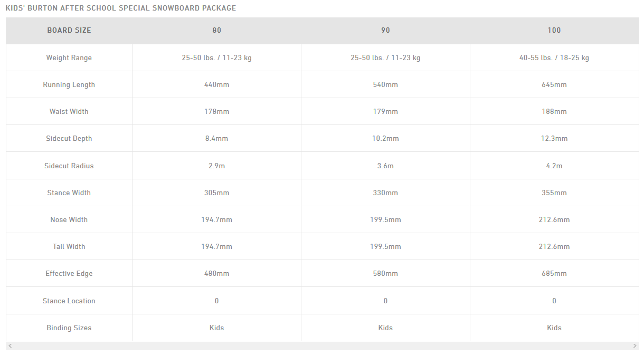Click the Running Length row label
Screen dimensions: 644x355
[x=69, y=85]
